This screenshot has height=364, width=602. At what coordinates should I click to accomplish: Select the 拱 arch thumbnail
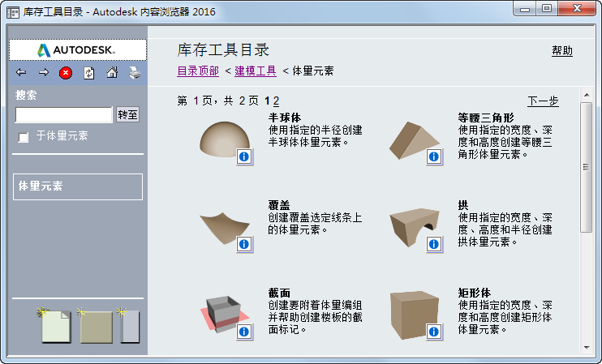(x=414, y=228)
